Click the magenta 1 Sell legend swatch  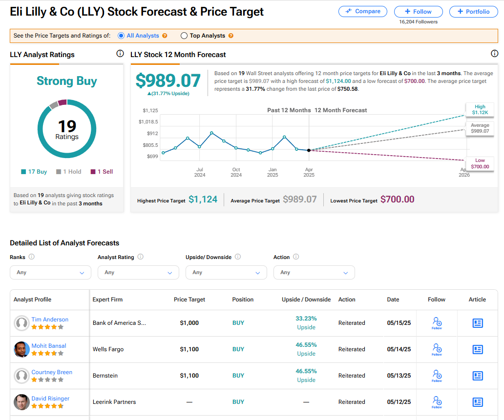click(93, 172)
